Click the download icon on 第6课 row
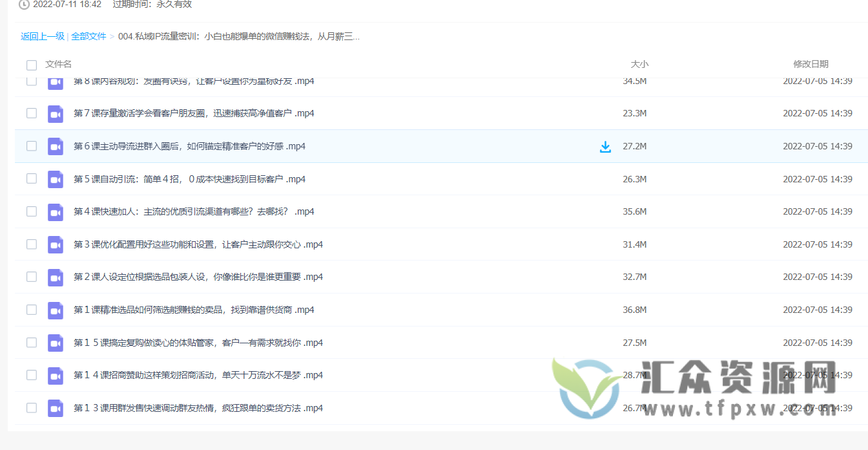Image resolution: width=868 pixels, height=450 pixels. point(605,146)
